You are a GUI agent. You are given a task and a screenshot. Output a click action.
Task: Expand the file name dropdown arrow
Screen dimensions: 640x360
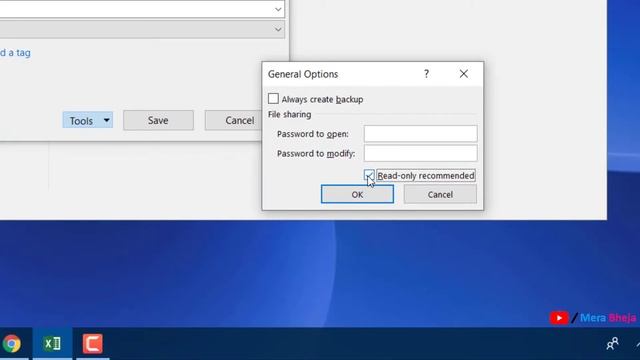click(278, 9)
